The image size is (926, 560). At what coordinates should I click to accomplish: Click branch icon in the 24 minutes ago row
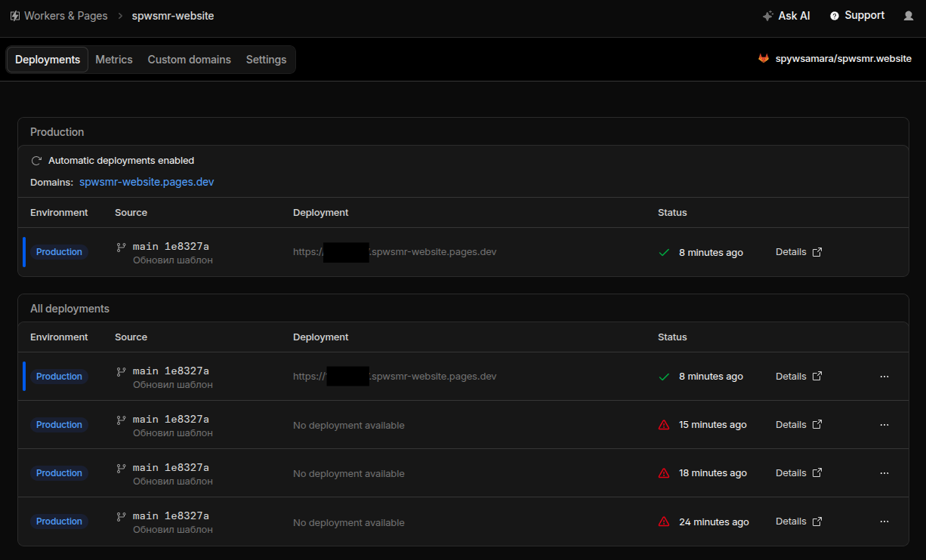click(121, 516)
